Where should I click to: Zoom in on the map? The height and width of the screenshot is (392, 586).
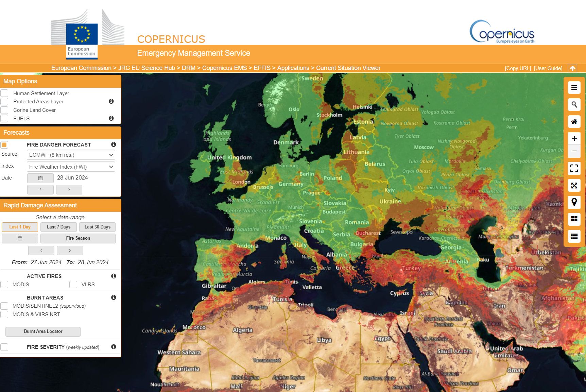tap(574, 138)
